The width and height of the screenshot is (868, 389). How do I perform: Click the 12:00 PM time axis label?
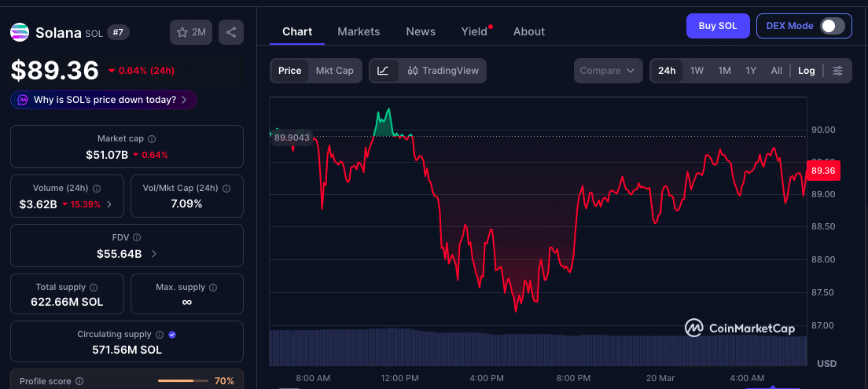click(400, 379)
